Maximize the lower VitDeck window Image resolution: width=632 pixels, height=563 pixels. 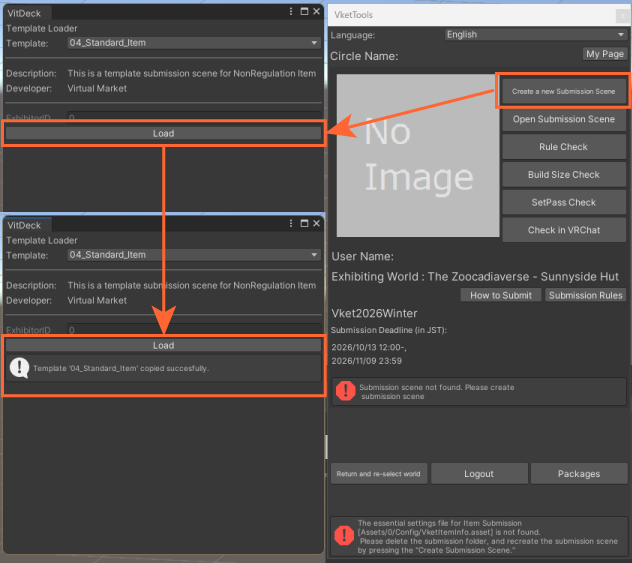(x=304, y=224)
